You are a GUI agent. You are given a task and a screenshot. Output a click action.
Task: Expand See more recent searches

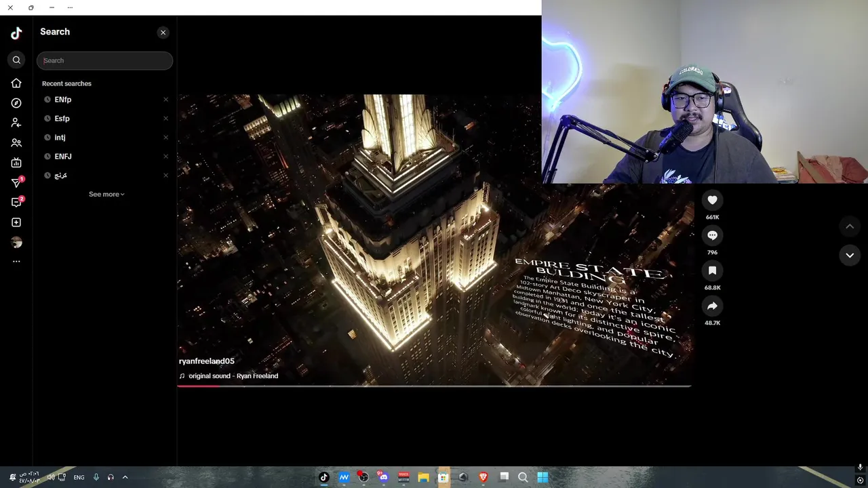click(106, 195)
